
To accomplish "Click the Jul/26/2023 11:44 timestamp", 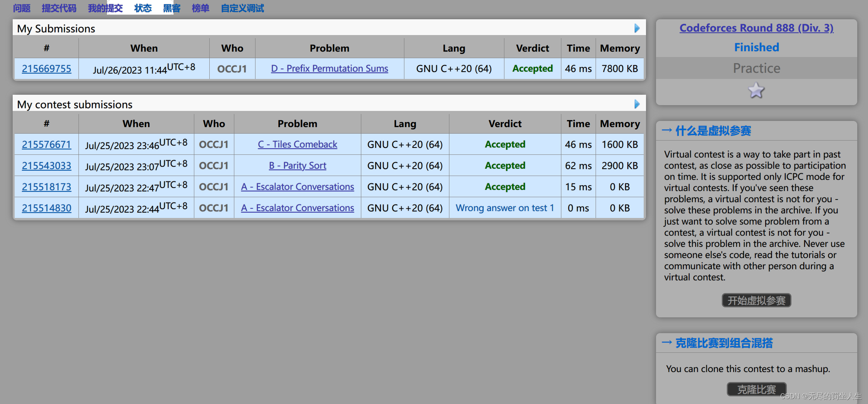I will coord(144,69).
